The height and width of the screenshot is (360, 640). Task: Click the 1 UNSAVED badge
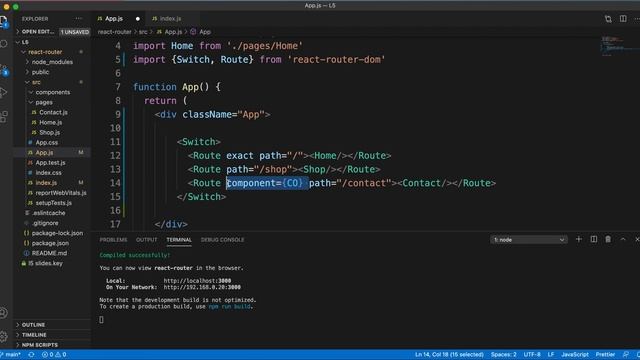(x=74, y=31)
